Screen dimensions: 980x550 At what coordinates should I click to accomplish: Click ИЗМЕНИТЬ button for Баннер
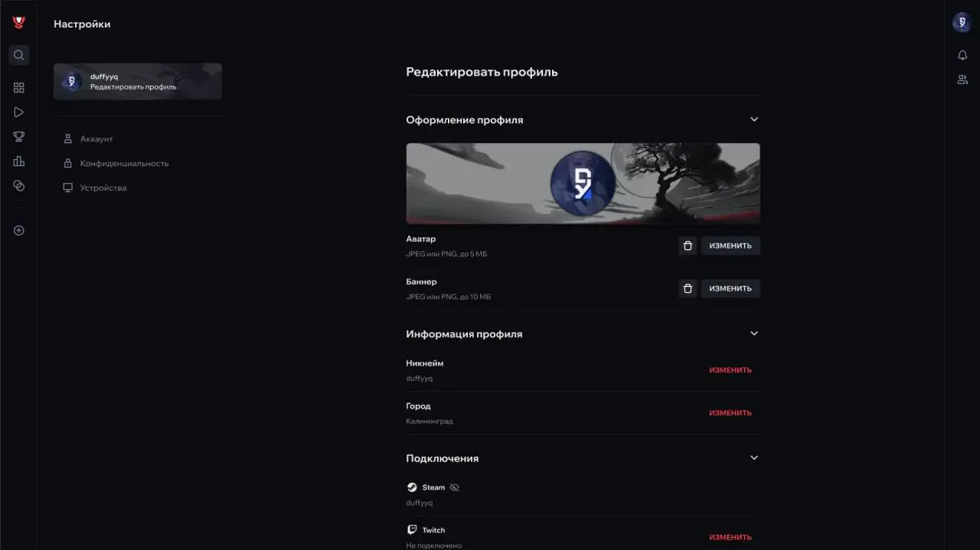coord(730,288)
